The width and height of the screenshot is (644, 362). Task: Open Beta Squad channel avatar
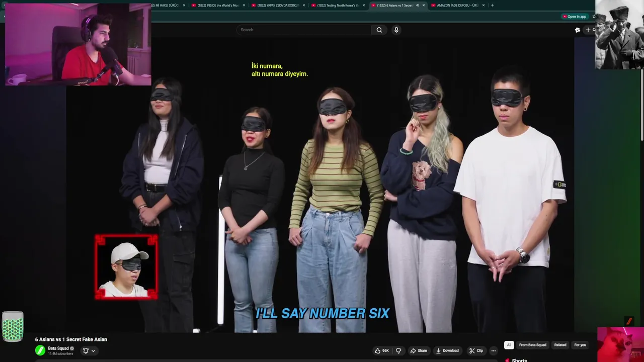click(40, 350)
